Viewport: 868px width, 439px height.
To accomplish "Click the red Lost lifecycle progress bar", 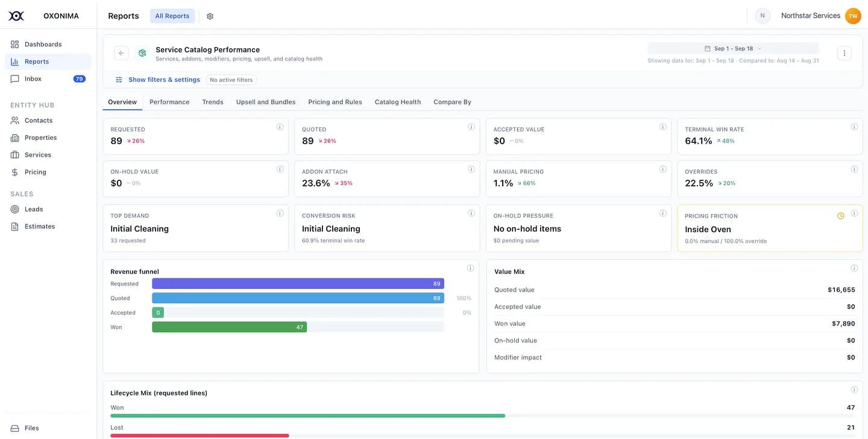I will click(200, 435).
